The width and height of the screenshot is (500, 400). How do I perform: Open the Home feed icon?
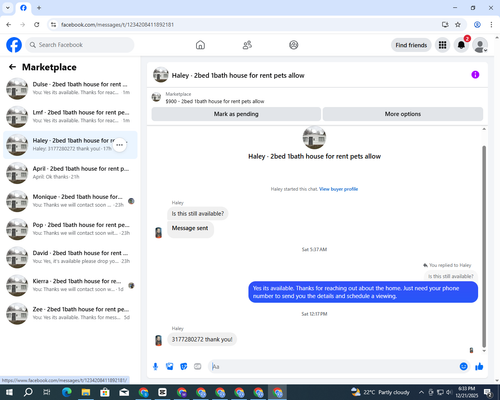(x=200, y=45)
